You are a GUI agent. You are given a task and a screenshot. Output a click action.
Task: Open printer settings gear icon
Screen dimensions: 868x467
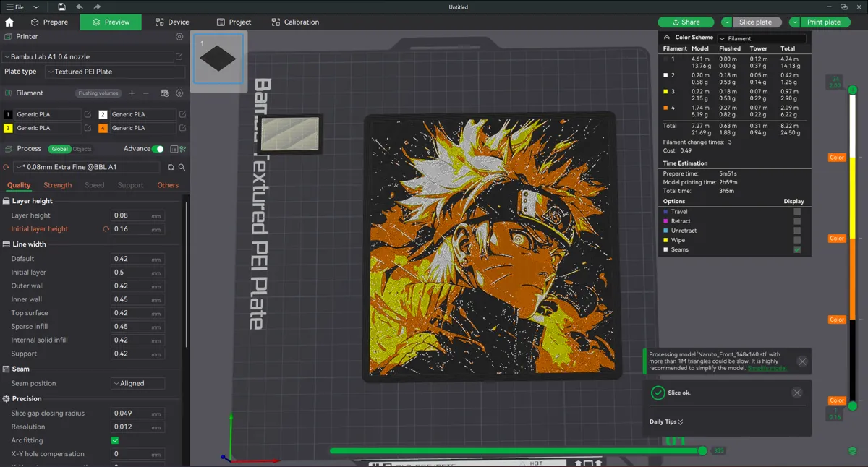179,36
